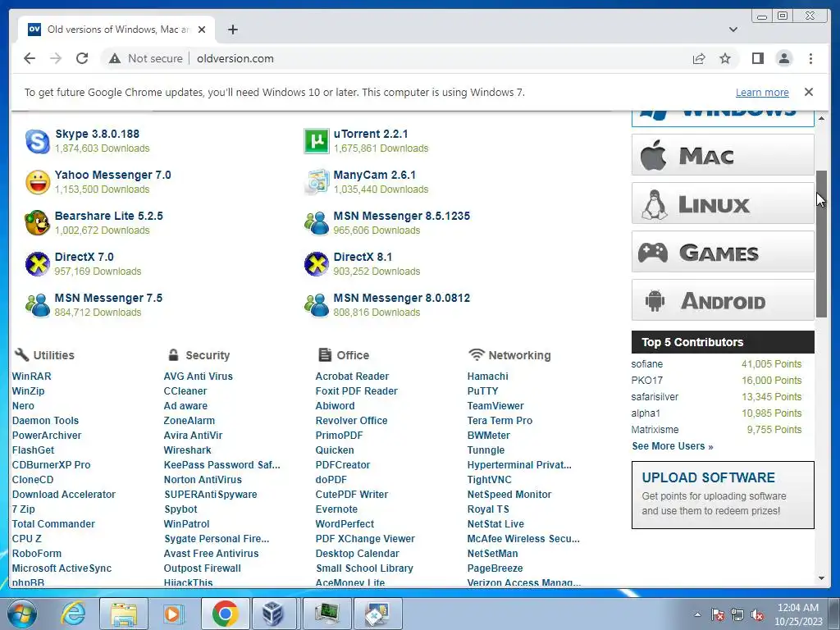Click the scrollbar down arrow

point(821,578)
